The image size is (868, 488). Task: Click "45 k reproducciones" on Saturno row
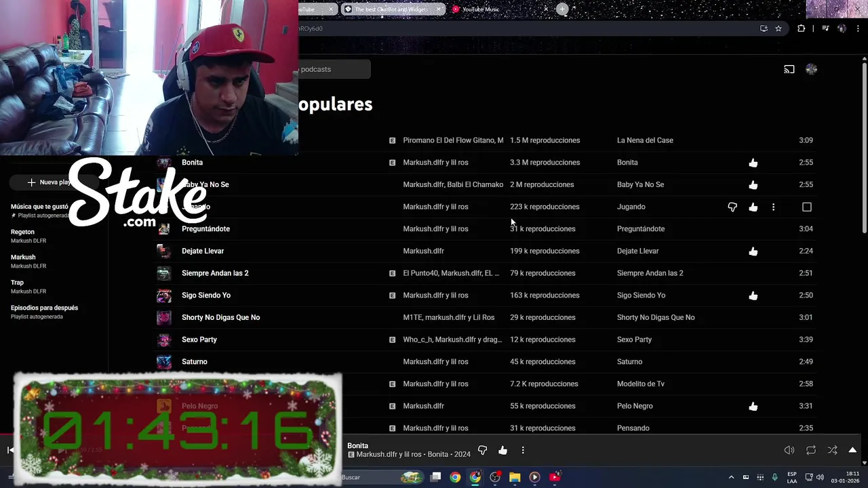542,362
